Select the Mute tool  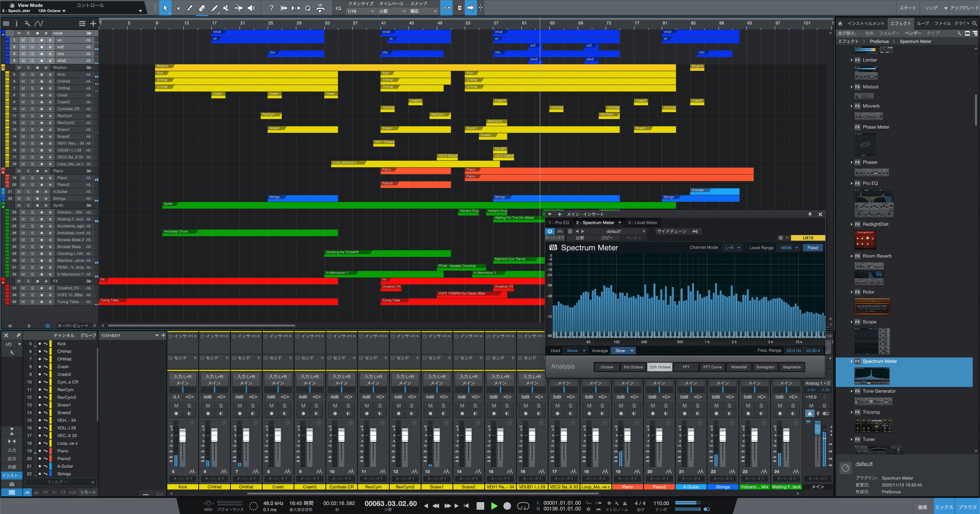pos(226,8)
